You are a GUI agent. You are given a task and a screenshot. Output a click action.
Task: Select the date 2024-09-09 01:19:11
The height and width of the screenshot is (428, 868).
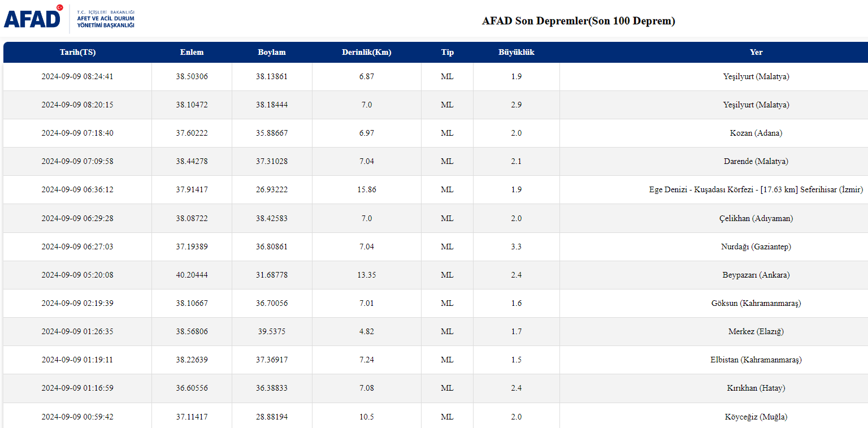coord(77,360)
